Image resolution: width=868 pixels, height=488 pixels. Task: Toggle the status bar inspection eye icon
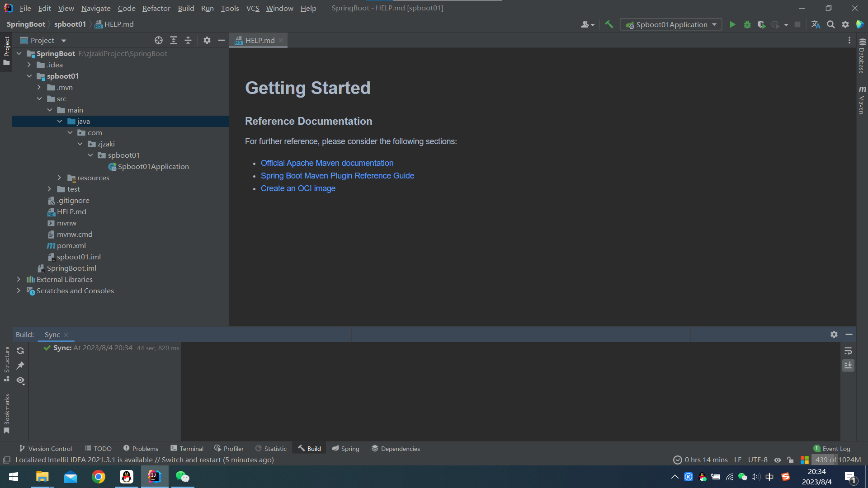(778, 460)
